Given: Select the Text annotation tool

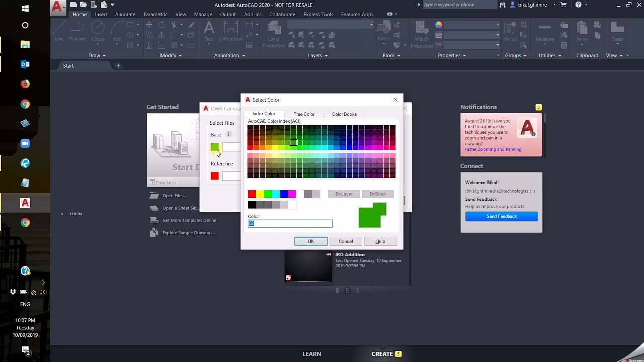Looking at the screenshot, I should click(209, 30).
